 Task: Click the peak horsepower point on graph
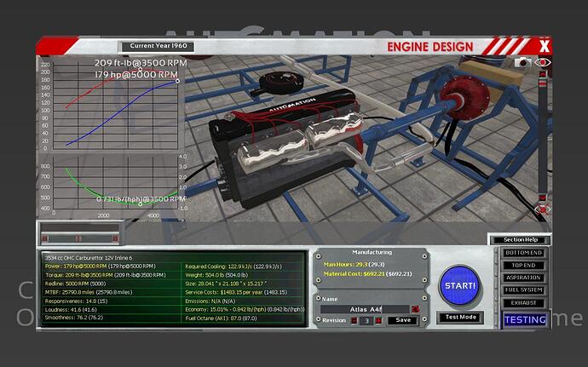[177, 82]
